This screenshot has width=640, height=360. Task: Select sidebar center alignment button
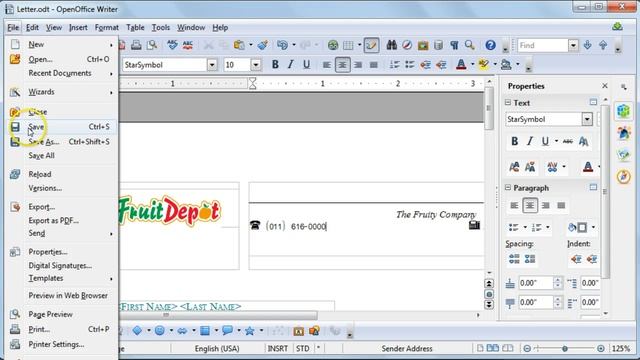tap(530, 205)
